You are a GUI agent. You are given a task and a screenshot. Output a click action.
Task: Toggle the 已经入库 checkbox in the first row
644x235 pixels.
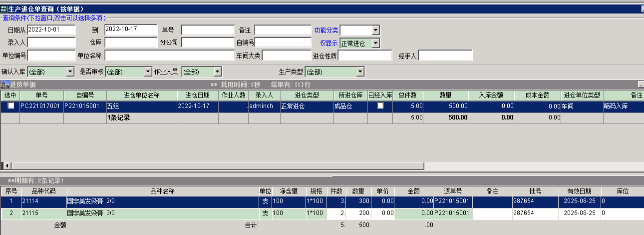tap(380, 106)
